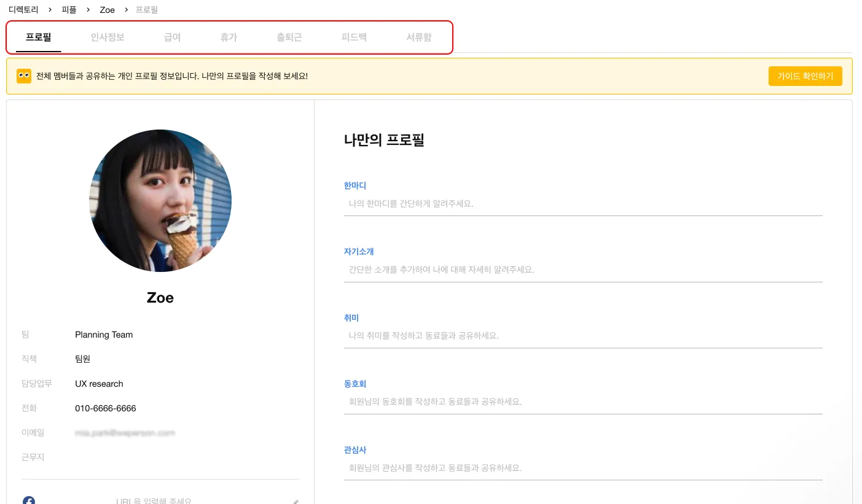862x504 pixels.
Task: Go to the 출퇴근 tab
Action: [x=289, y=37]
